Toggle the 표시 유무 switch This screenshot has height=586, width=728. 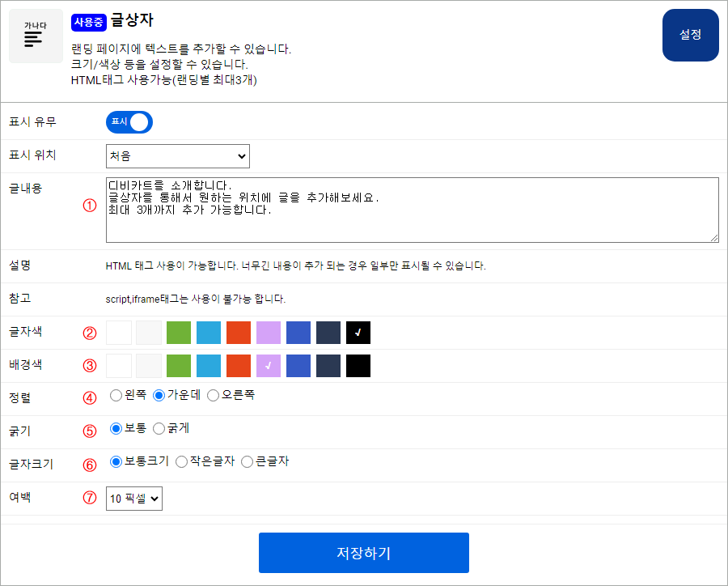click(x=129, y=122)
